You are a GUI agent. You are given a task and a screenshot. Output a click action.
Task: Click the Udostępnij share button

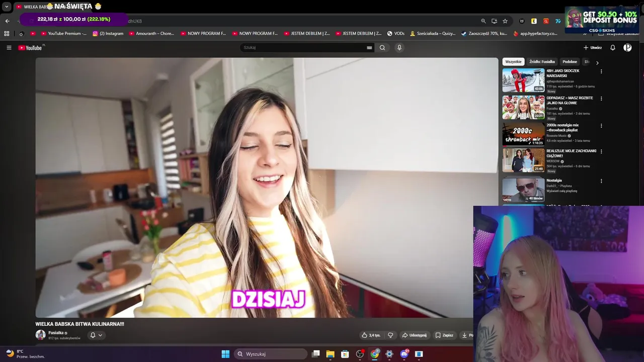coord(414,335)
